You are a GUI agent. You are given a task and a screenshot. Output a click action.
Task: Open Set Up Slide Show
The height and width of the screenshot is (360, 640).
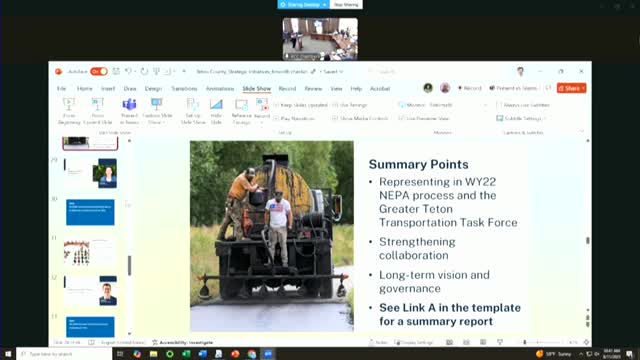point(193,111)
